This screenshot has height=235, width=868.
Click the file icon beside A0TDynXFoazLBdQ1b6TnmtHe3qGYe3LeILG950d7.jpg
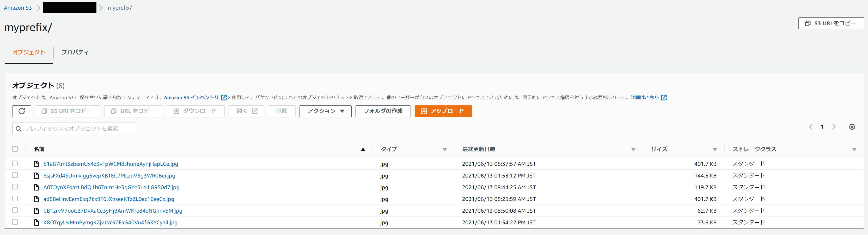coord(36,187)
